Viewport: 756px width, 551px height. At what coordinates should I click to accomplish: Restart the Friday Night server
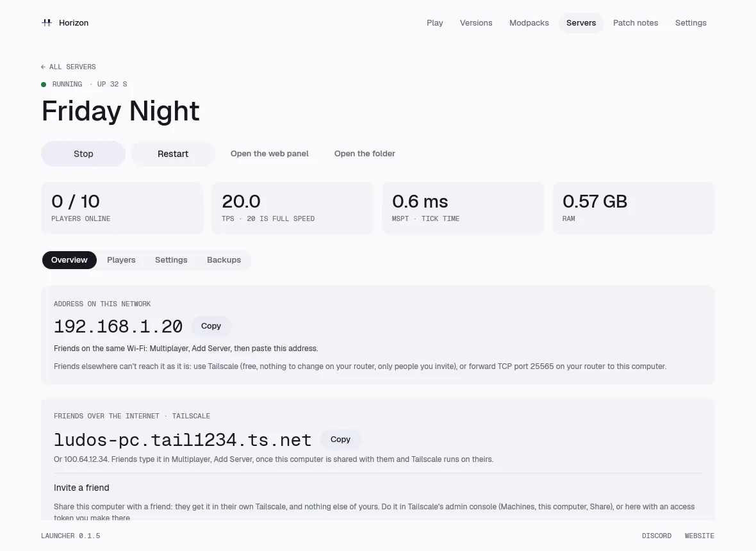[172, 154]
